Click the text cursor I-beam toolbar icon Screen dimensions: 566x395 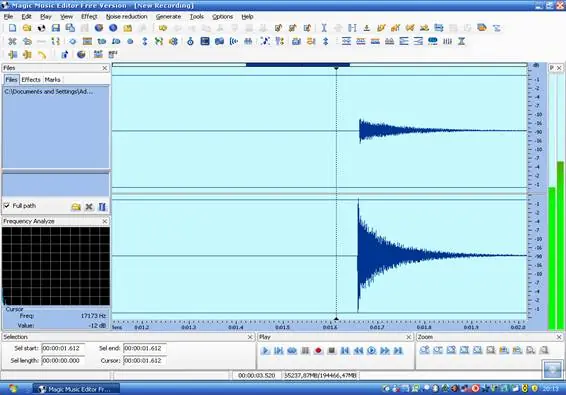point(324,28)
